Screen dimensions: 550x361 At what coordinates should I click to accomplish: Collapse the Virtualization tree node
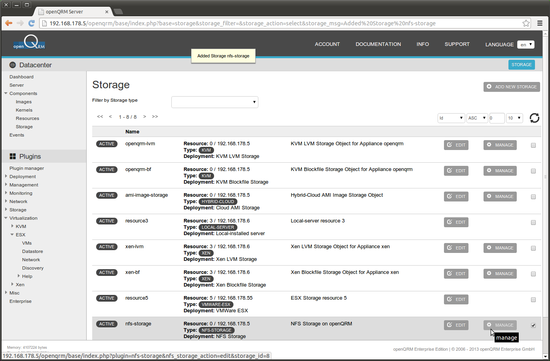pyautogui.click(x=6, y=218)
